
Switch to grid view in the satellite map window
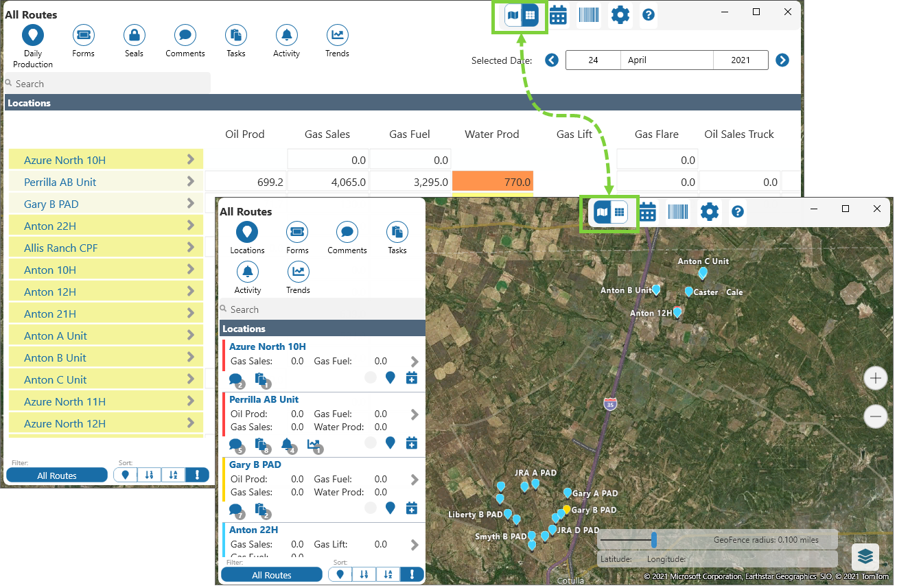point(619,213)
